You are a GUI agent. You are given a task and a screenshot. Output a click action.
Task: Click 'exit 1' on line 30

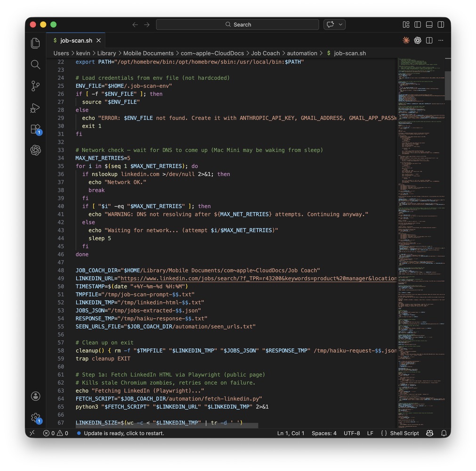click(92, 126)
